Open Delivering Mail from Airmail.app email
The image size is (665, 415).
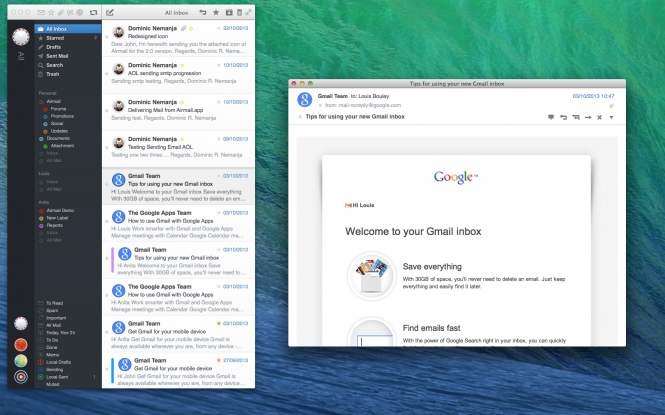pyautogui.click(x=179, y=112)
